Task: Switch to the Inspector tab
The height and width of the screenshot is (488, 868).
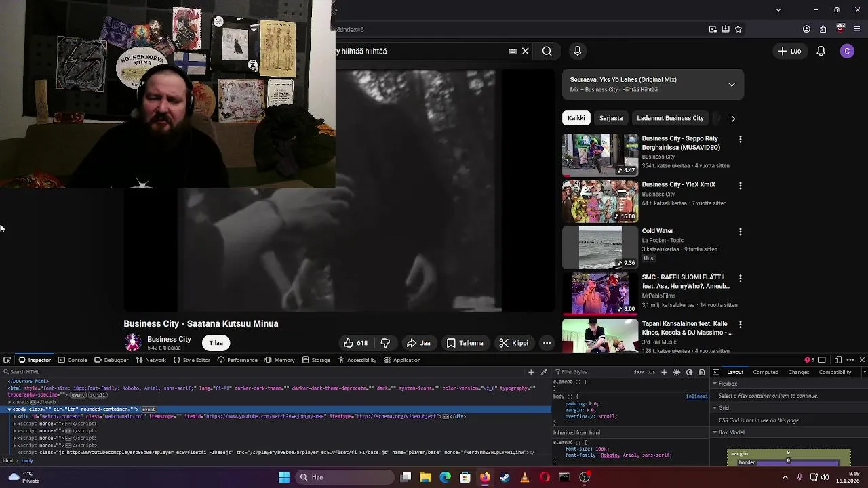Action: (35, 360)
